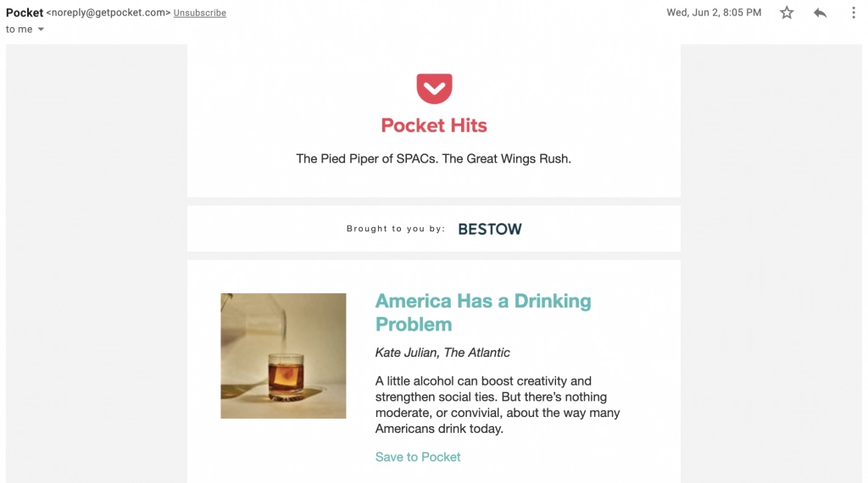Open the whiskey glass article thumbnail

(283, 356)
